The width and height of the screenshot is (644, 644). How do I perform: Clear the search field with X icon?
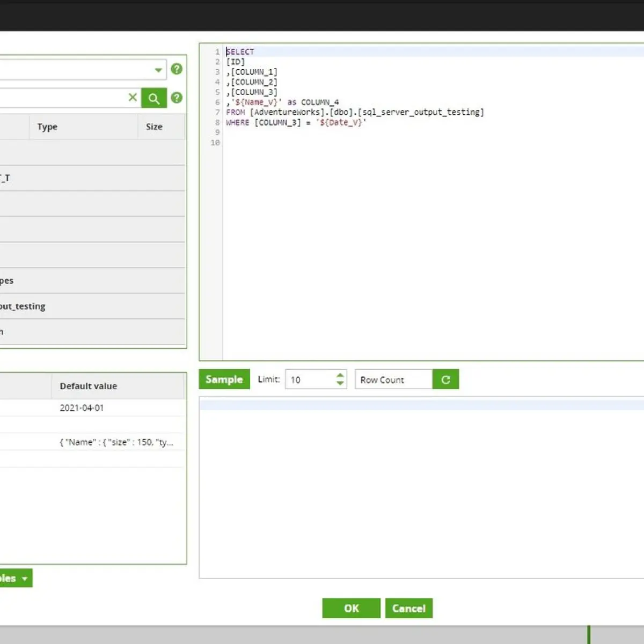tap(133, 98)
